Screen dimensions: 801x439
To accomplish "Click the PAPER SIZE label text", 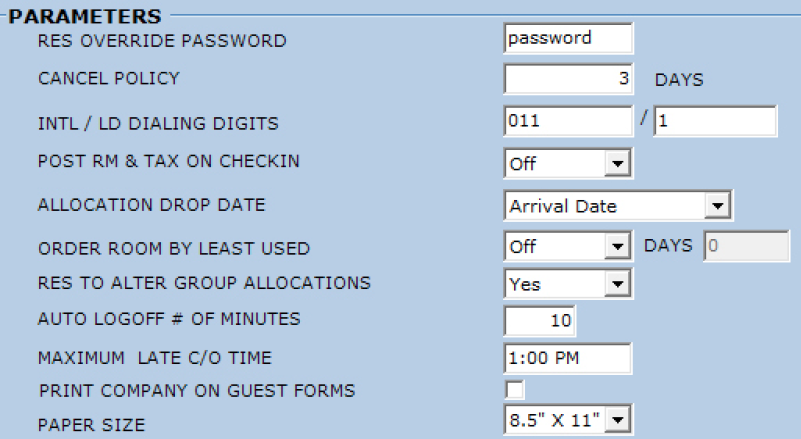I will (91, 425).
